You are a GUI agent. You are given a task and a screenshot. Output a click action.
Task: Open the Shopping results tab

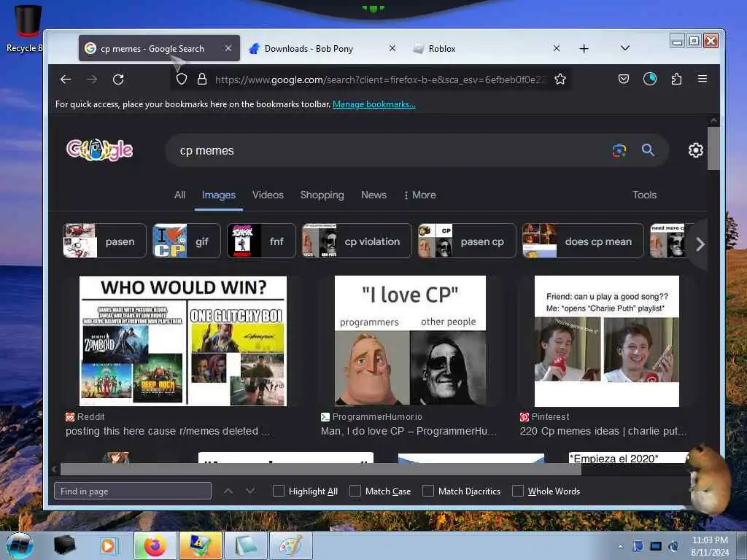click(x=322, y=195)
